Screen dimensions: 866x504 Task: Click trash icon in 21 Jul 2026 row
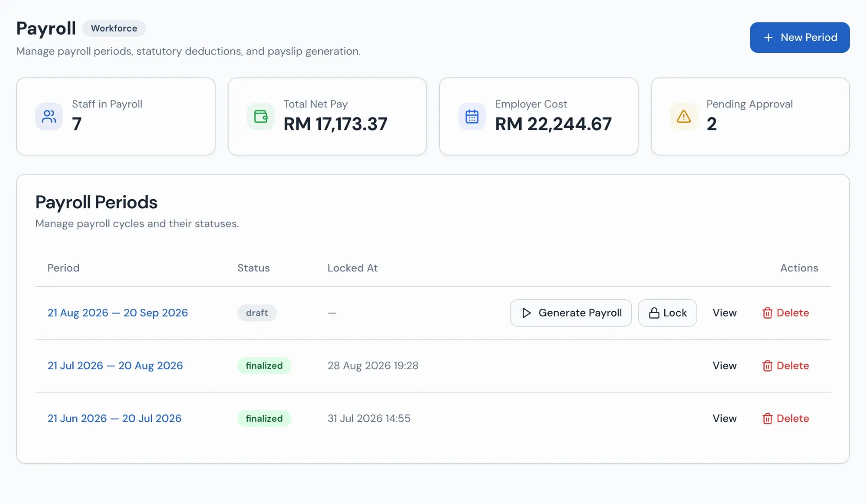(x=767, y=366)
